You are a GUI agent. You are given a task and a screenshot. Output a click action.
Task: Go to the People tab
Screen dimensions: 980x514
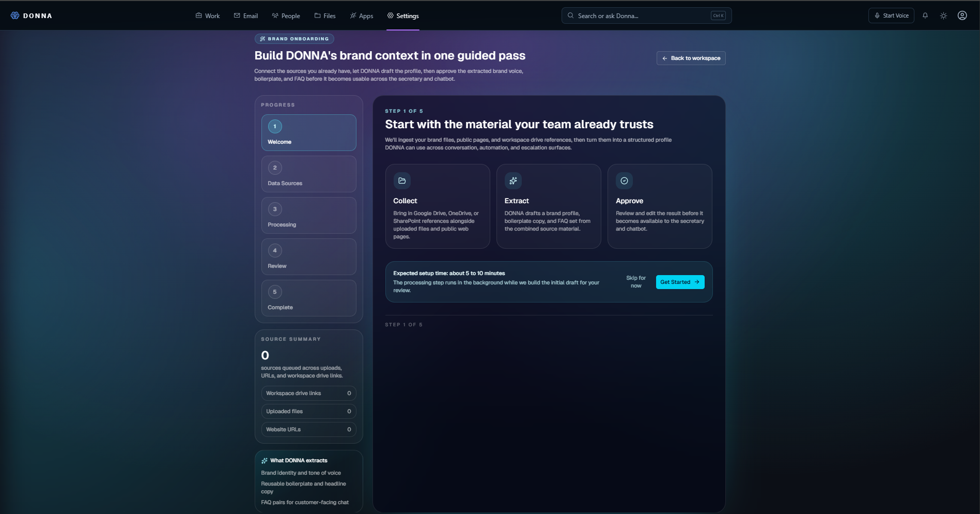286,16
